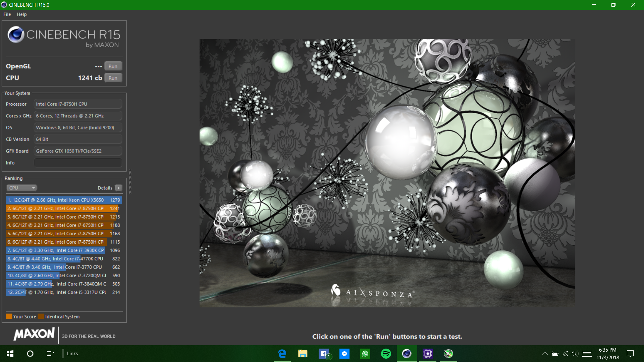Select ranking entry with score 1115
This screenshot has height=362, width=644.
(x=64, y=242)
